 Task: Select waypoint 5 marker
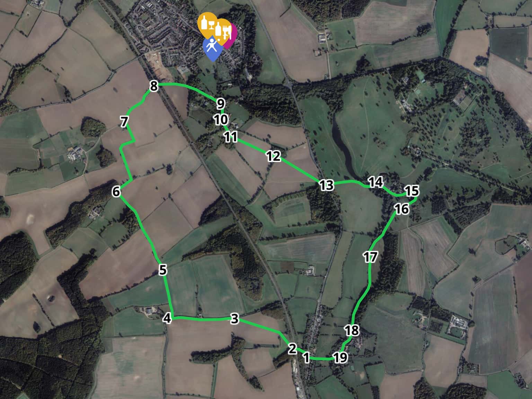click(x=163, y=270)
